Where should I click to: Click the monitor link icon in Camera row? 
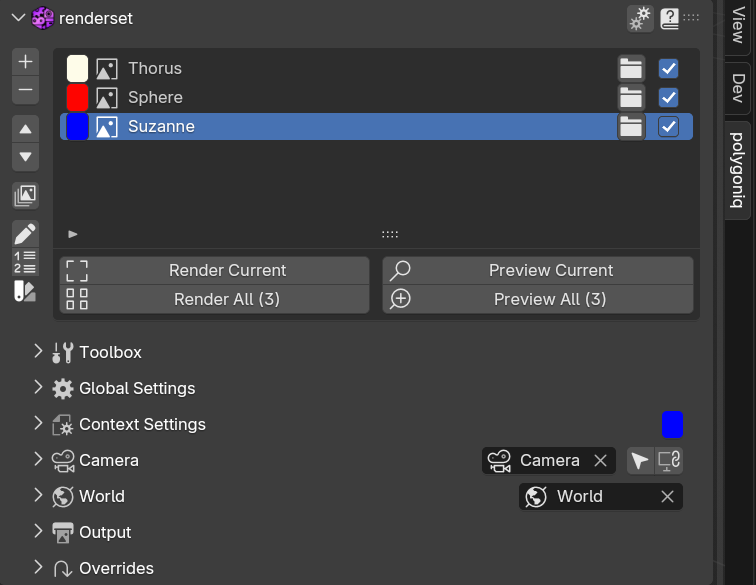click(669, 461)
